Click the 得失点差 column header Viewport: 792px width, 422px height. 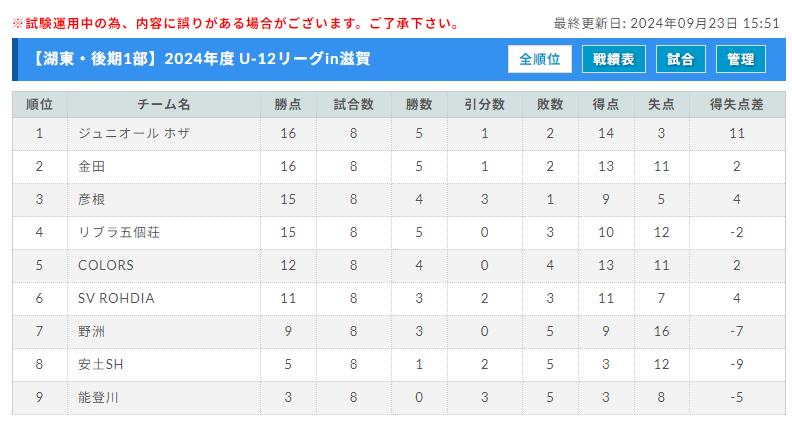click(736, 105)
